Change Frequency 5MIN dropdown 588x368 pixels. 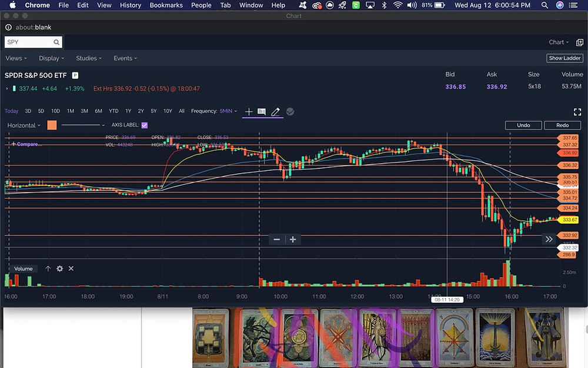point(228,111)
